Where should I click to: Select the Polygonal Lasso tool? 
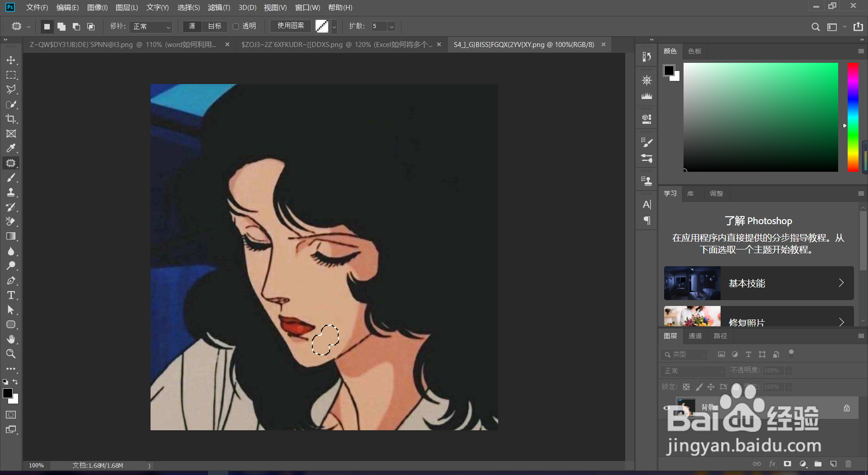click(11, 89)
